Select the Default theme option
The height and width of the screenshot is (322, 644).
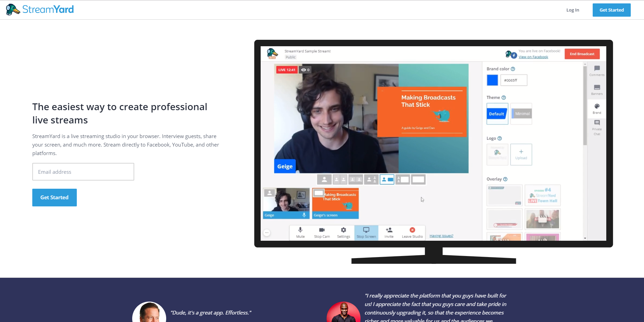tap(497, 114)
